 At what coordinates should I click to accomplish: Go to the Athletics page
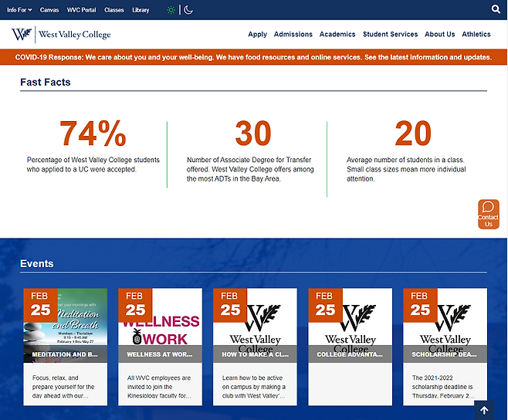476,34
